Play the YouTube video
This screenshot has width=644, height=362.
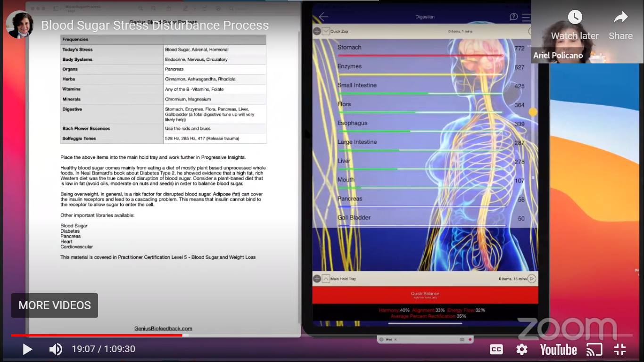coord(27,349)
